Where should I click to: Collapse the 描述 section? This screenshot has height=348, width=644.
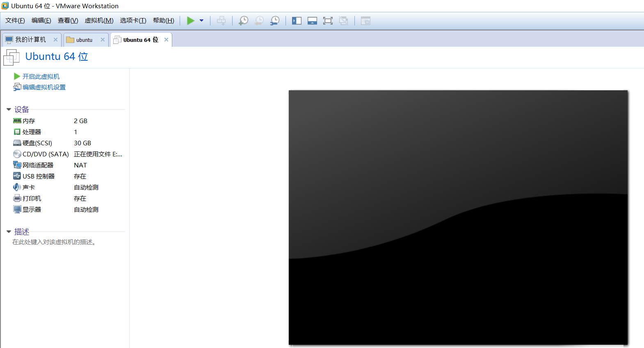[9, 232]
